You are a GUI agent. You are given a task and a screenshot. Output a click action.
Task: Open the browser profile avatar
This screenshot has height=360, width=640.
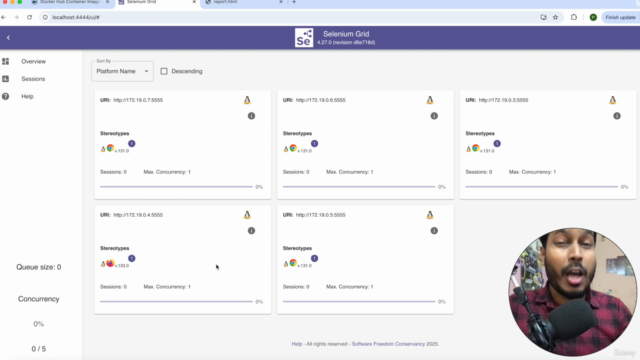(593, 17)
